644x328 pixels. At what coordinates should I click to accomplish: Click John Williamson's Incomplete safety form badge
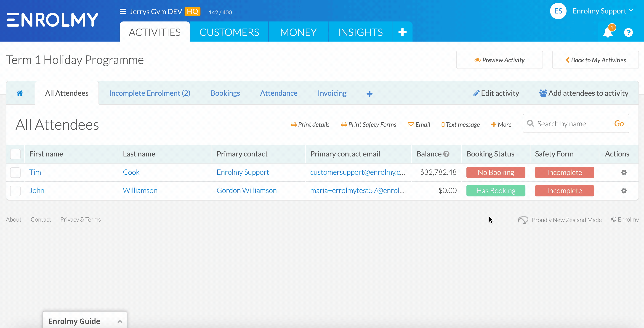click(564, 190)
